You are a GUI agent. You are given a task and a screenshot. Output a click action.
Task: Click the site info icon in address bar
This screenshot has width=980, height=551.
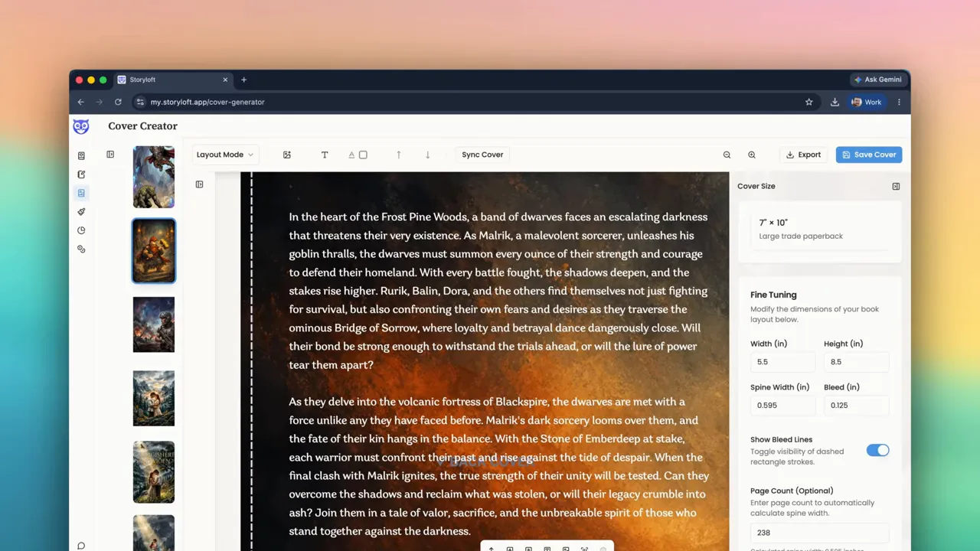(x=139, y=102)
